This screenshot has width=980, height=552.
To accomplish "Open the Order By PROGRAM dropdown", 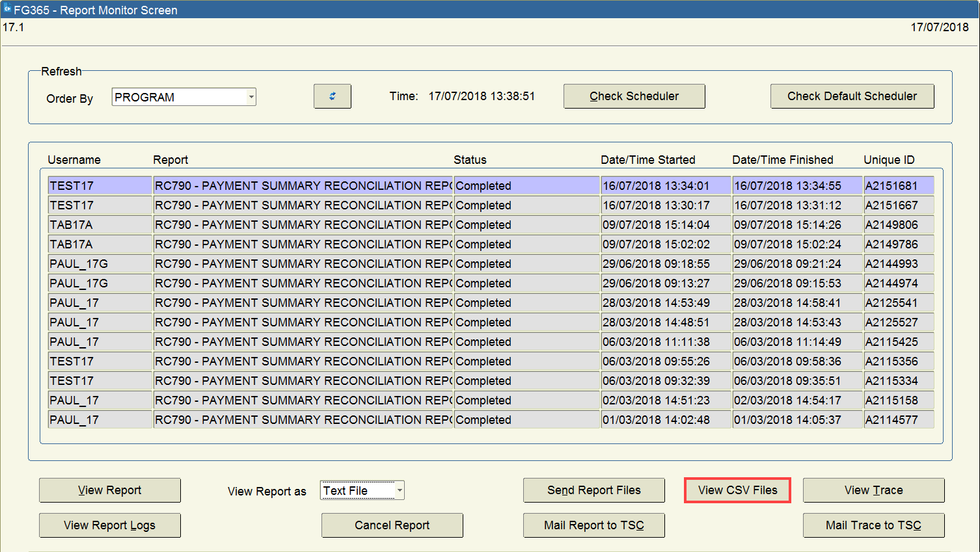I will click(x=251, y=98).
